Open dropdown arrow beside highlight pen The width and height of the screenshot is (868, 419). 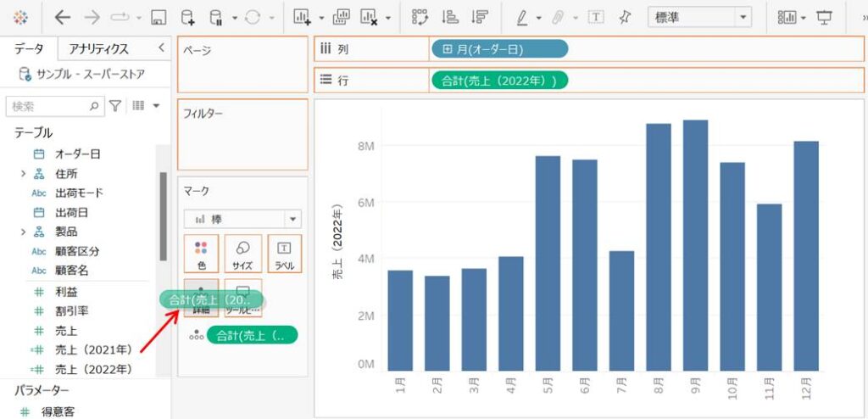pos(538,19)
